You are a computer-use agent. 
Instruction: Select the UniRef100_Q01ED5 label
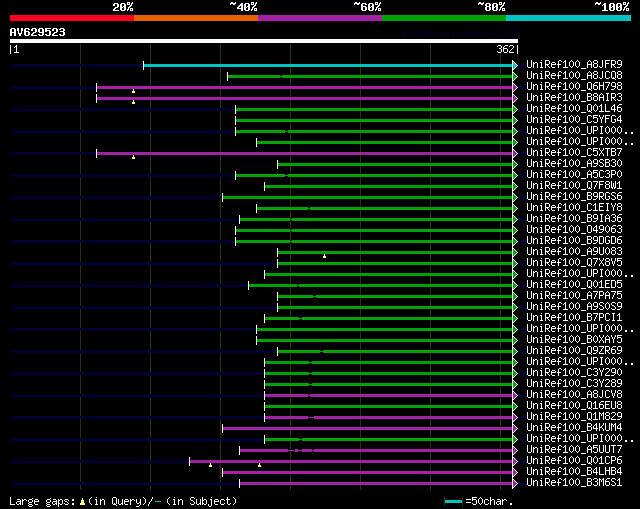point(574,285)
